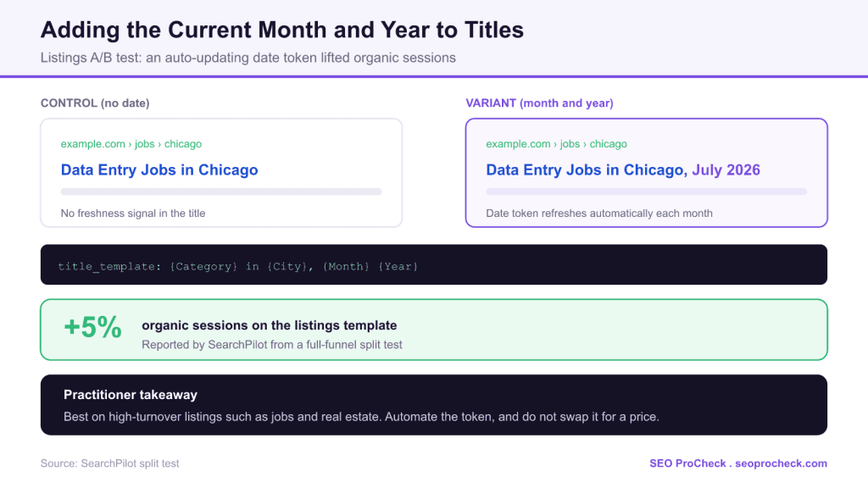Click the lavender snippet placeholder bar in variant card
Screen dimensions: 868x488
click(x=647, y=191)
